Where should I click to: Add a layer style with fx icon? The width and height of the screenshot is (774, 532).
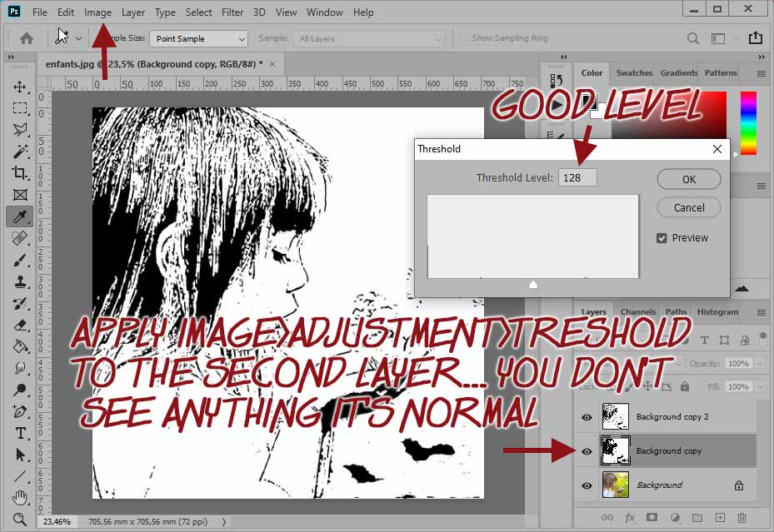coord(630,518)
